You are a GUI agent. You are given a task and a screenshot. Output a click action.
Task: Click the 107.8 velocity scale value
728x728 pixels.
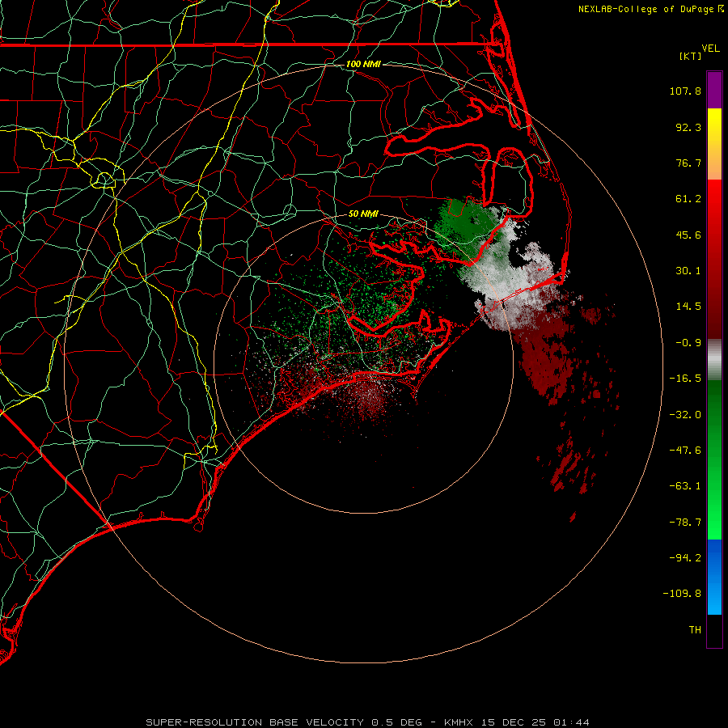click(x=685, y=91)
